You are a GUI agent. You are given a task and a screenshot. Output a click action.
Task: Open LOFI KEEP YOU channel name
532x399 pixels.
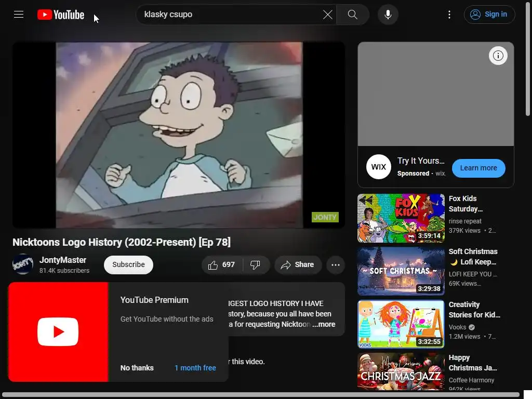(473, 274)
